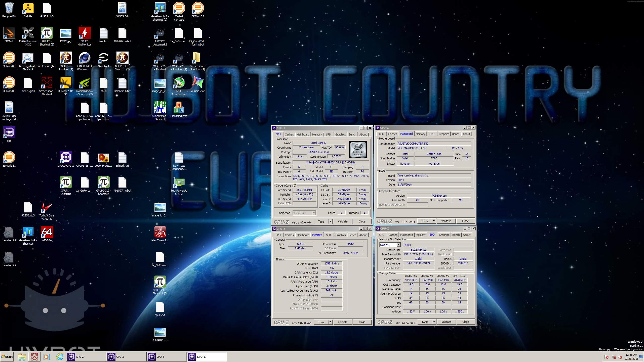Select Bench tab in CPU window

pyautogui.click(x=352, y=134)
